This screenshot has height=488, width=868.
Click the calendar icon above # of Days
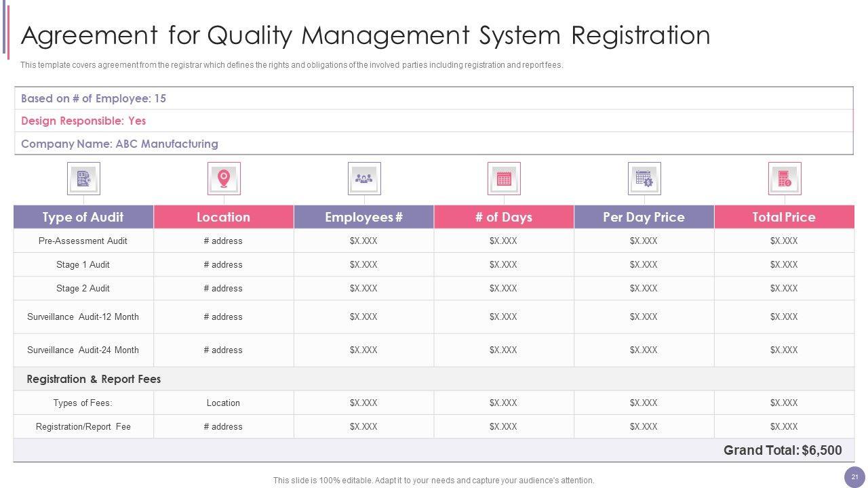pyautogui.click(x=504, y=178)
